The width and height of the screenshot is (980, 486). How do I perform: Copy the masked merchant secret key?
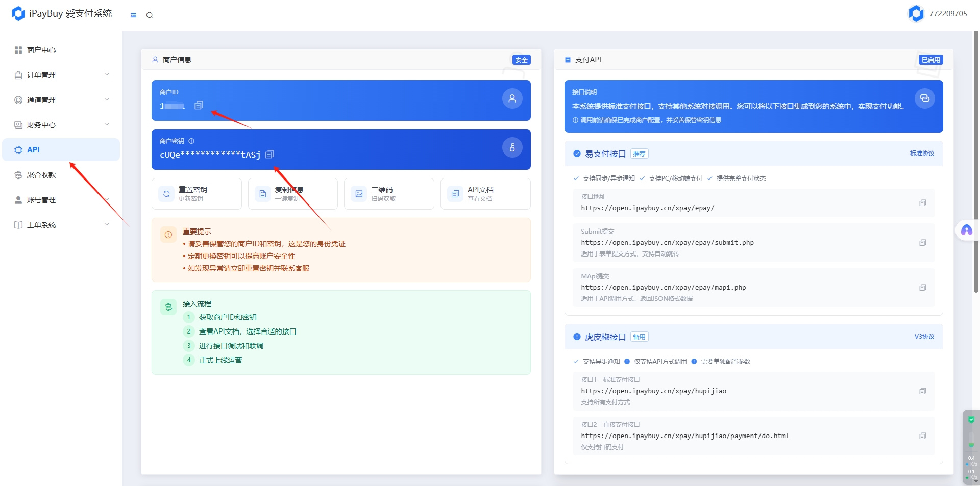pyautogui.click(x=269, y=154)
